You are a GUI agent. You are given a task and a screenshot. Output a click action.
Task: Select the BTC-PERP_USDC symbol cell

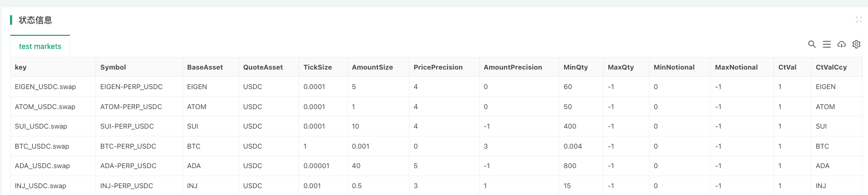(128, 146)
